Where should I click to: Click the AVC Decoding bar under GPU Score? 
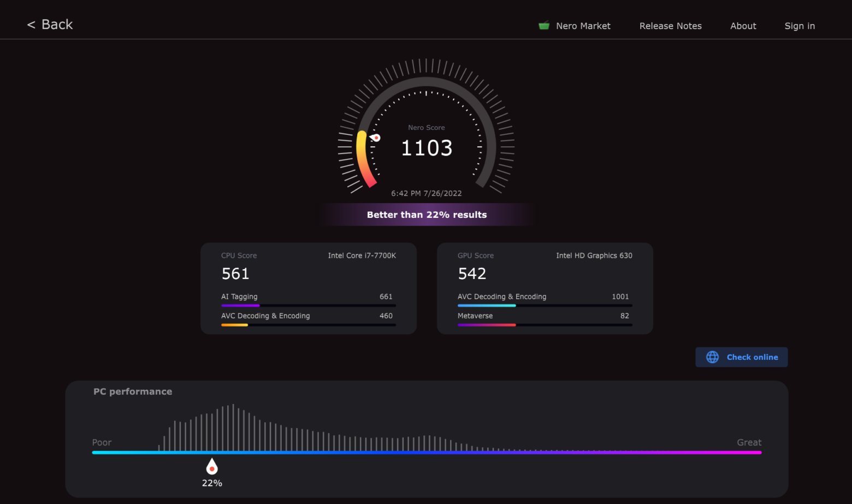point(545,305)
